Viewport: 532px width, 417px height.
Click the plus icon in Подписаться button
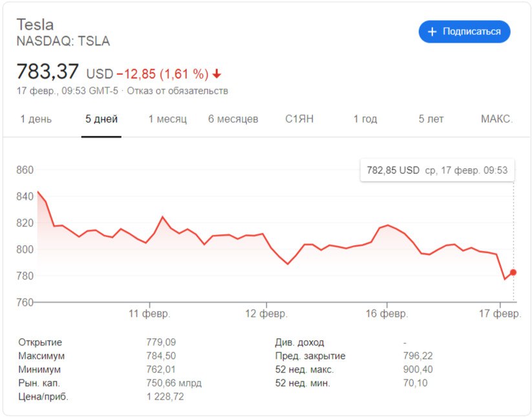(432, 32)
